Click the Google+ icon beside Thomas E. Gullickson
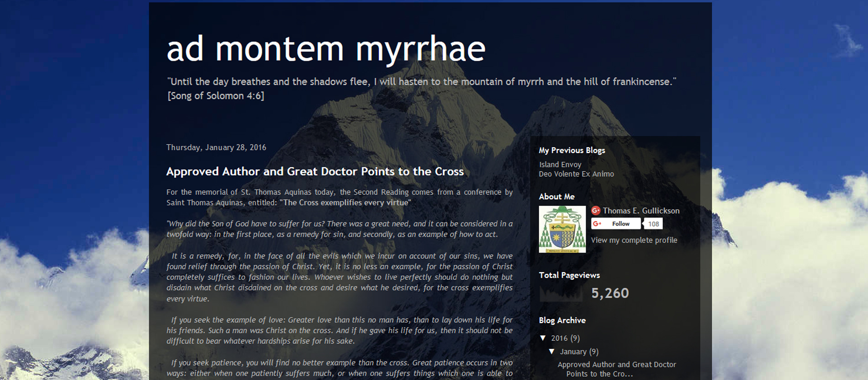This screenshot has width=868, height=380. 596,211
